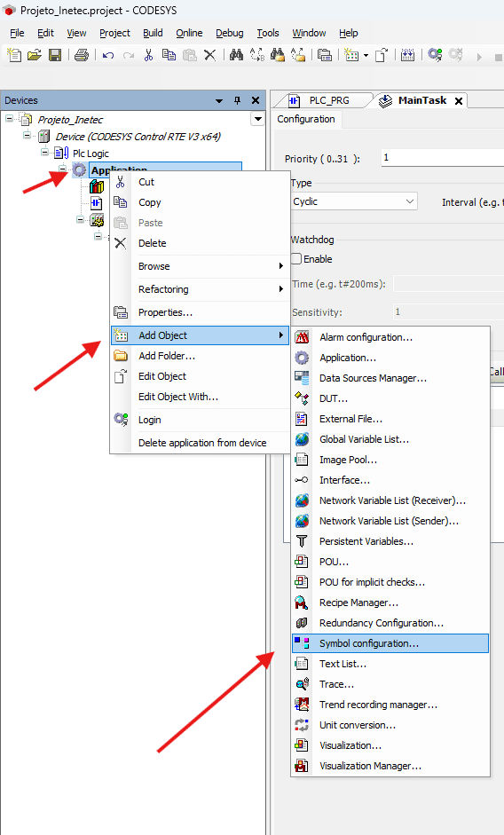Click the Trace icon in the submenu
This screenshot has width=504, height=835.
302,684
